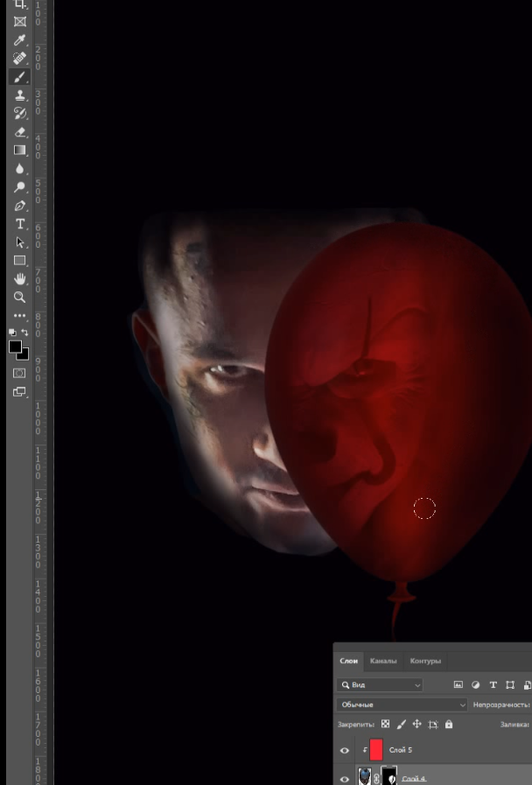Screen dimensions: 532x785
Task: Select the Horizontal Type tool
Action: click(x=19, y=224)
